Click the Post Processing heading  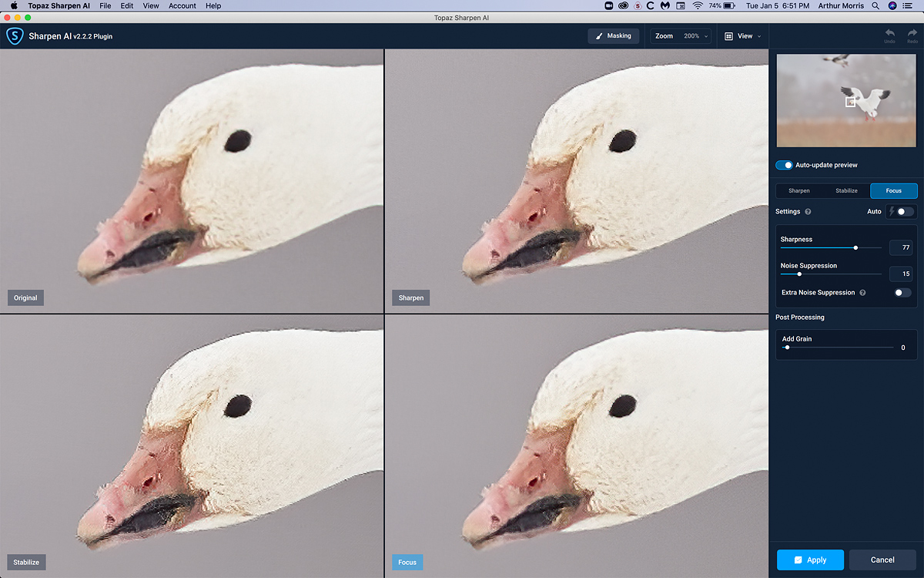point(800,318)
